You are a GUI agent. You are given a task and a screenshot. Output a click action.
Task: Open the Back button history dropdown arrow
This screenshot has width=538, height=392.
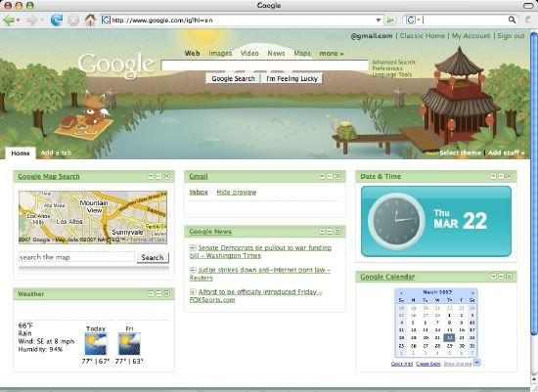18,21
